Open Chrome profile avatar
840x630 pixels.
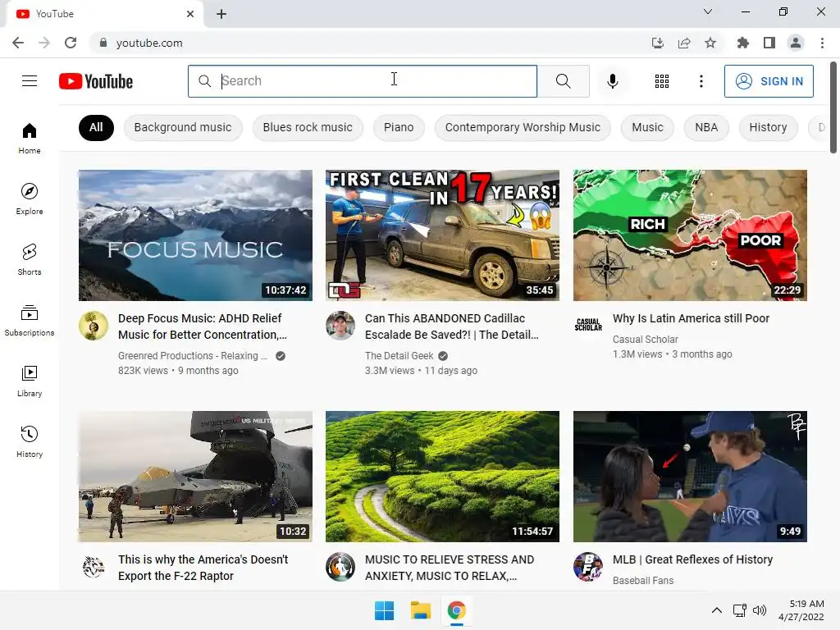[796, 43]
